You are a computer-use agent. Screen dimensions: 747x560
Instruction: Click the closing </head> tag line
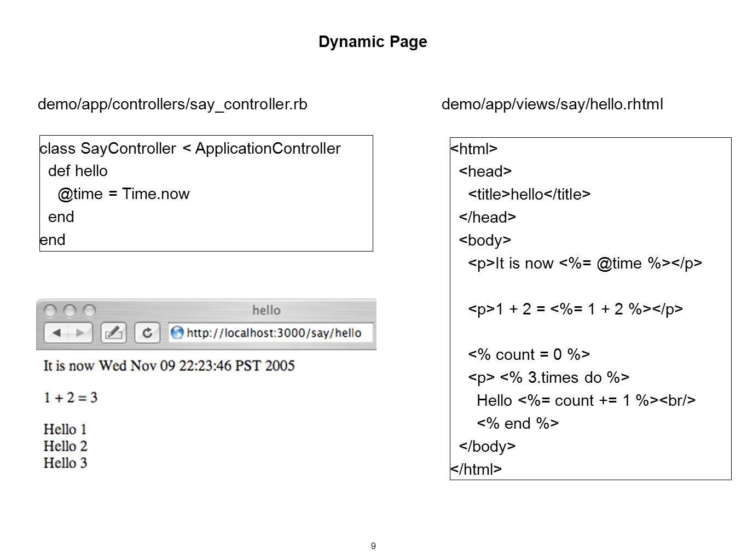(x=487, y=218)
